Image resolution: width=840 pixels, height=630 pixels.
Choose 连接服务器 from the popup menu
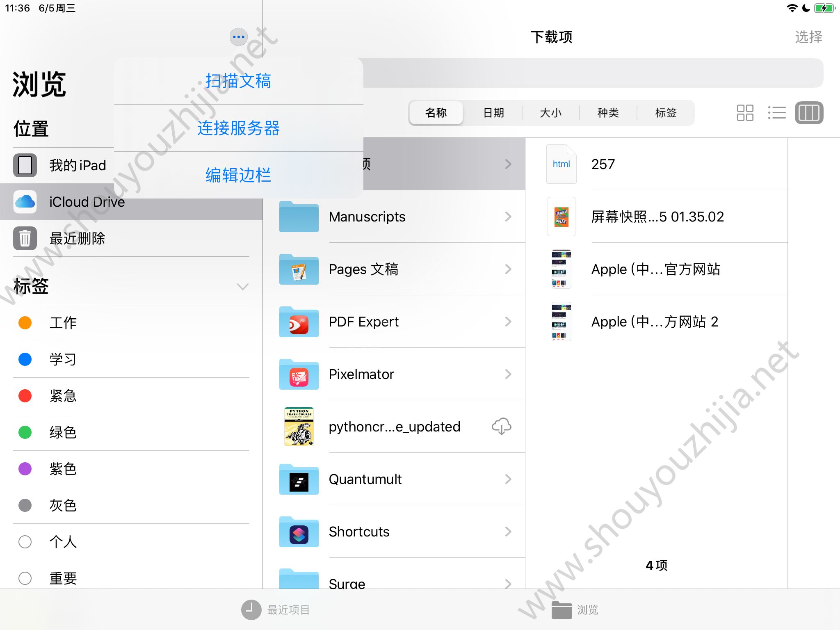pyautogui.click(x=238, y=128)
